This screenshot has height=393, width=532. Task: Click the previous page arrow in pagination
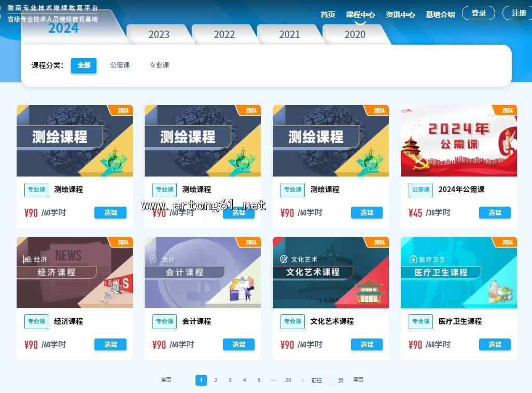click(x=187, y=381)
